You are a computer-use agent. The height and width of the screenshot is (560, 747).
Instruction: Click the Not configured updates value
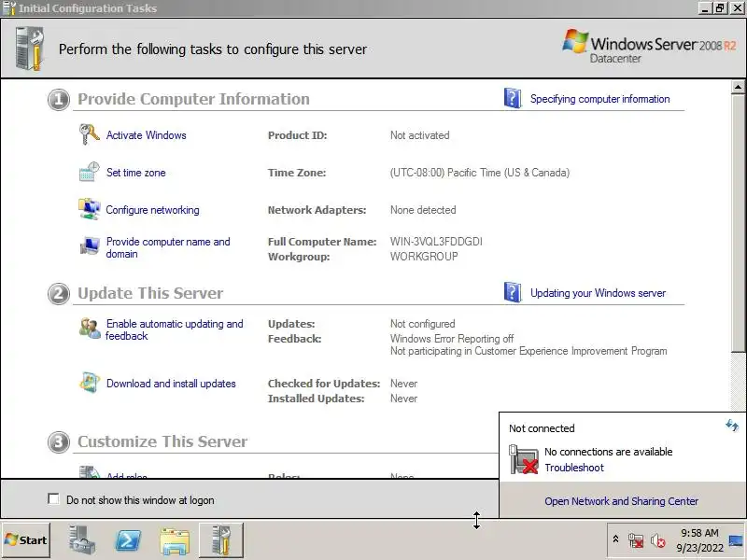pos(423,324)
